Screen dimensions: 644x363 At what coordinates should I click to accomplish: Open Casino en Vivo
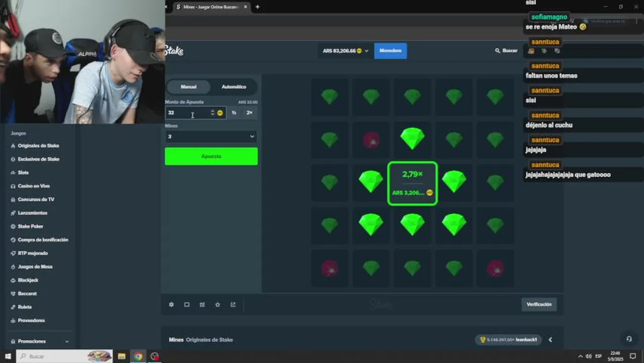pos(33,186)
